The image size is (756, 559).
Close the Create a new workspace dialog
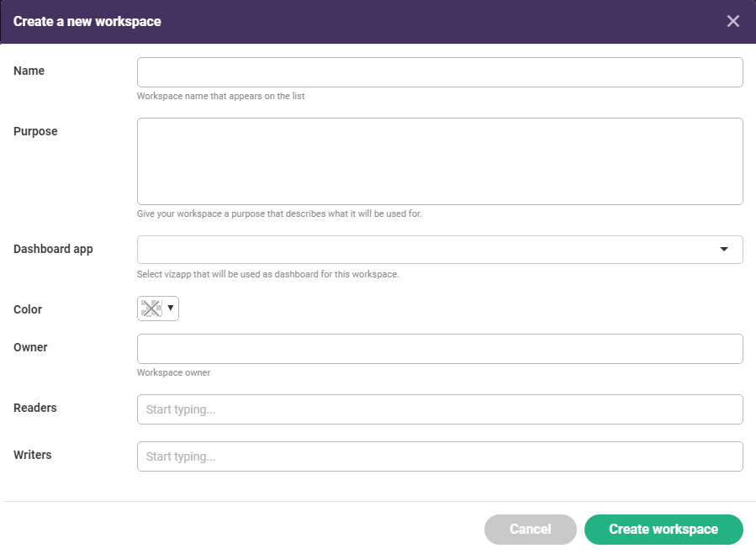732,21
